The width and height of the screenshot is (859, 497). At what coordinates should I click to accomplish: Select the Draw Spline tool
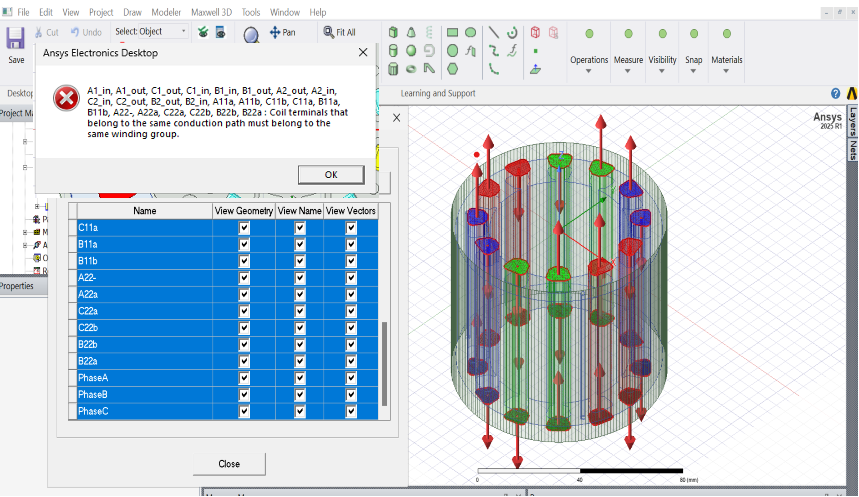point(494,51)
